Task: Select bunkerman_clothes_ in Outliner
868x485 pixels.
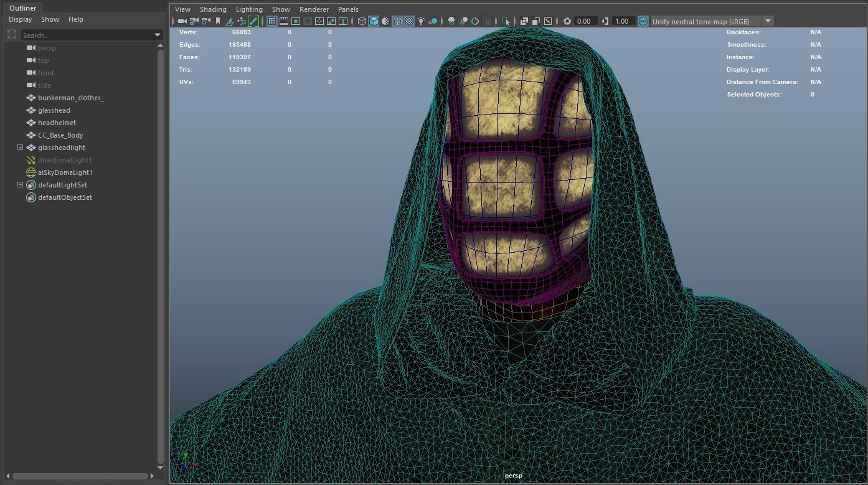Action: click(x=70, y=98)
